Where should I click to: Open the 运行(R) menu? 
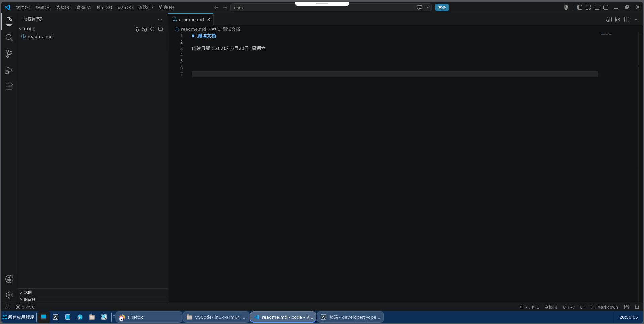(125, 7)
